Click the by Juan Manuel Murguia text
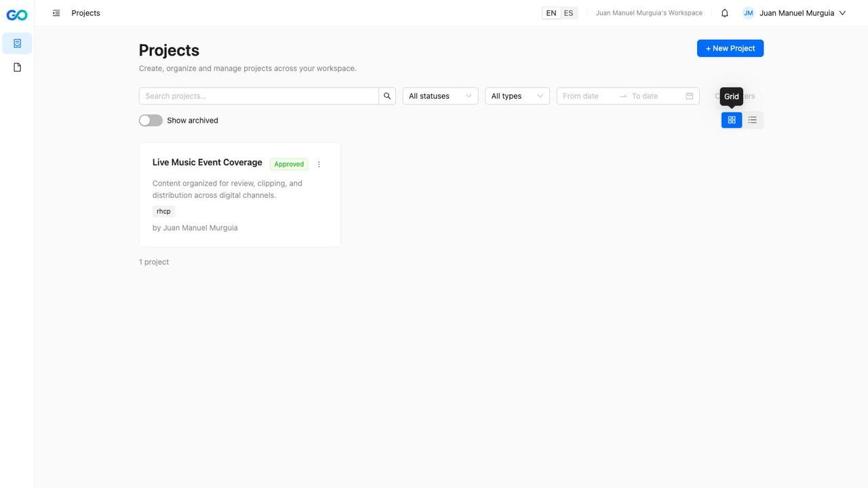The height and width of the screenshot is (488, 868). (195, 228)
